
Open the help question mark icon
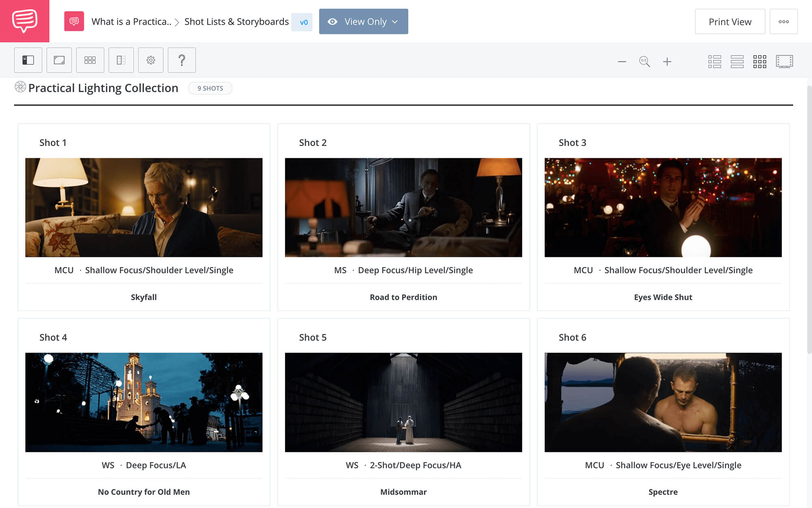click(181, 60)
